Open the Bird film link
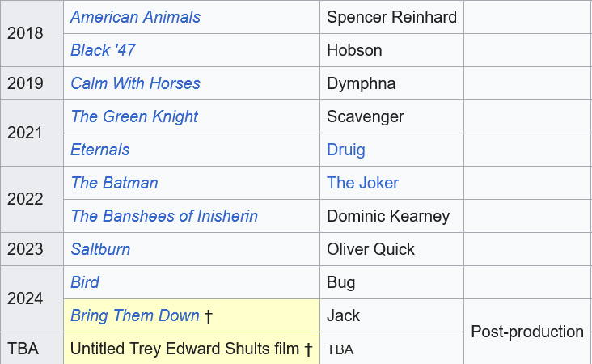Image resolution: width=592 pixels, height=364 pixels. coord(85,282)
